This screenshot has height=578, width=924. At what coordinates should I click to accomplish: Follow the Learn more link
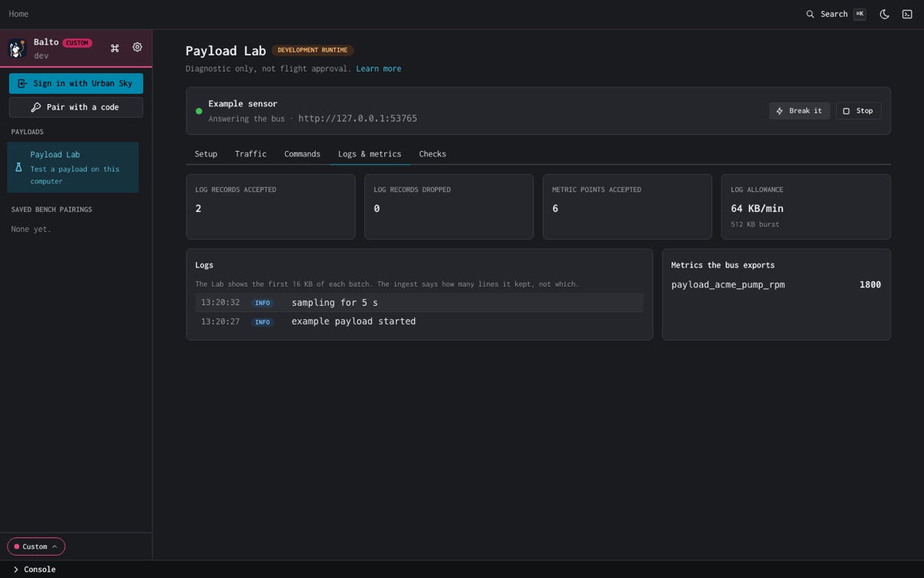(x=378, y=69)
